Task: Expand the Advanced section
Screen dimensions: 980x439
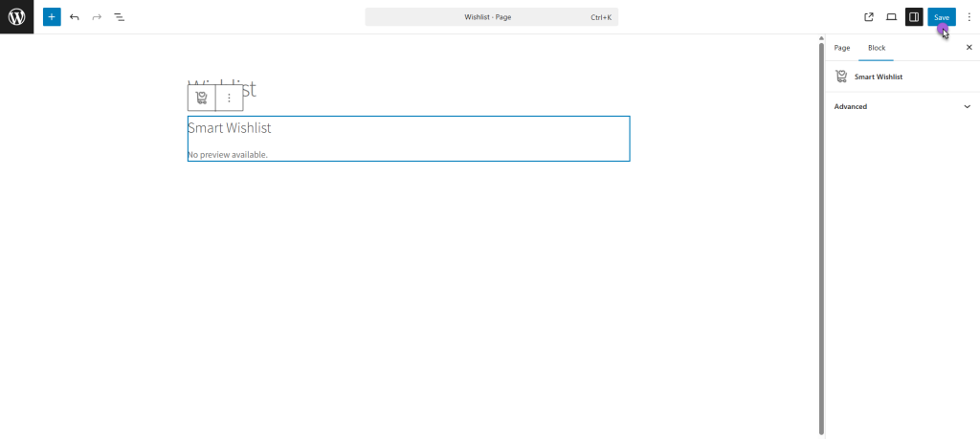Action: click(x=902, y=107)
